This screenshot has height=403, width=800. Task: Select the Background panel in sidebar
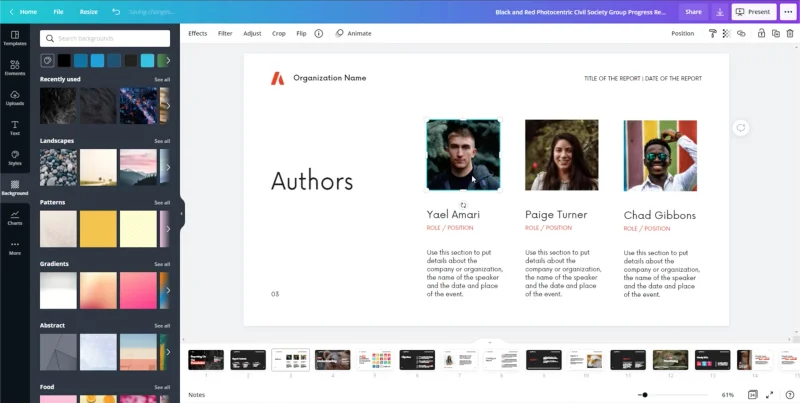click(15, 188)
